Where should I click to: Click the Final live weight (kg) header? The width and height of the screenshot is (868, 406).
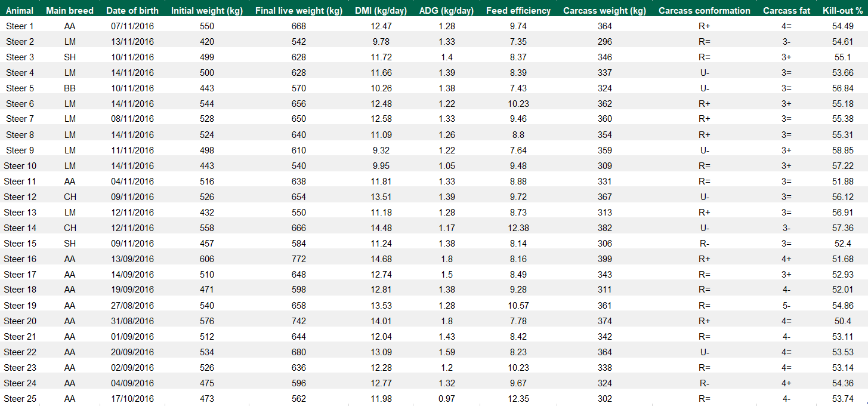click(x=299, y=11)
